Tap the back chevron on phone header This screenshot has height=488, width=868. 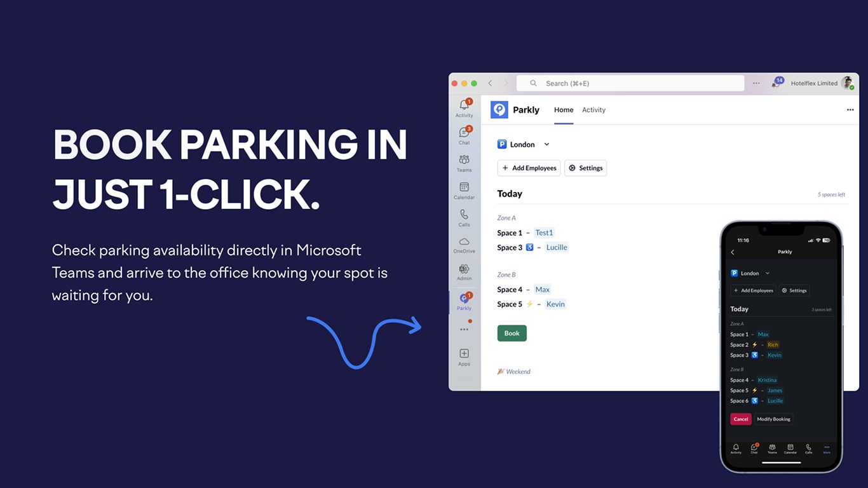click(733, 252)
